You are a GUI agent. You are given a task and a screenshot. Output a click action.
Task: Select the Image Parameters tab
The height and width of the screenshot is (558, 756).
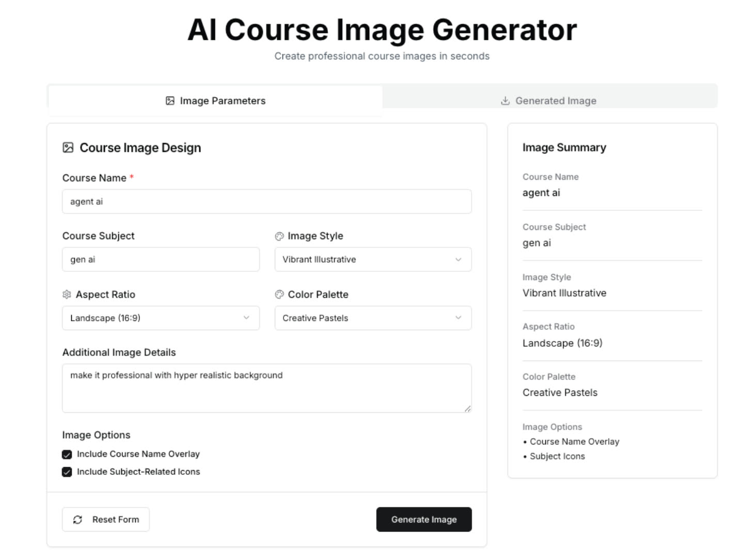(x=215, y=101)
